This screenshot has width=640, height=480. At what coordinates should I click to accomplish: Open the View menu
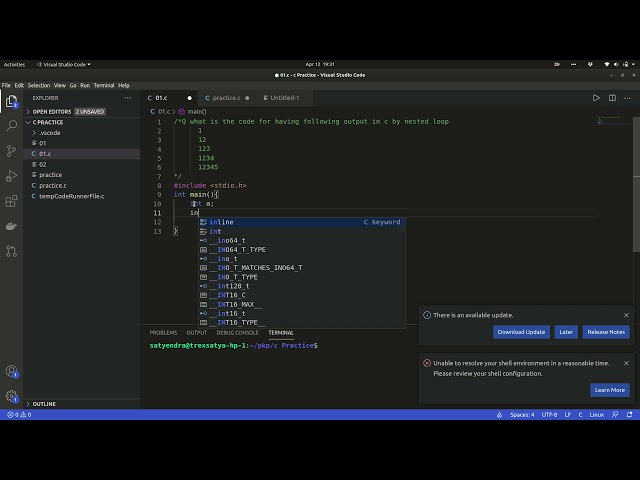(x=60, y=85)
